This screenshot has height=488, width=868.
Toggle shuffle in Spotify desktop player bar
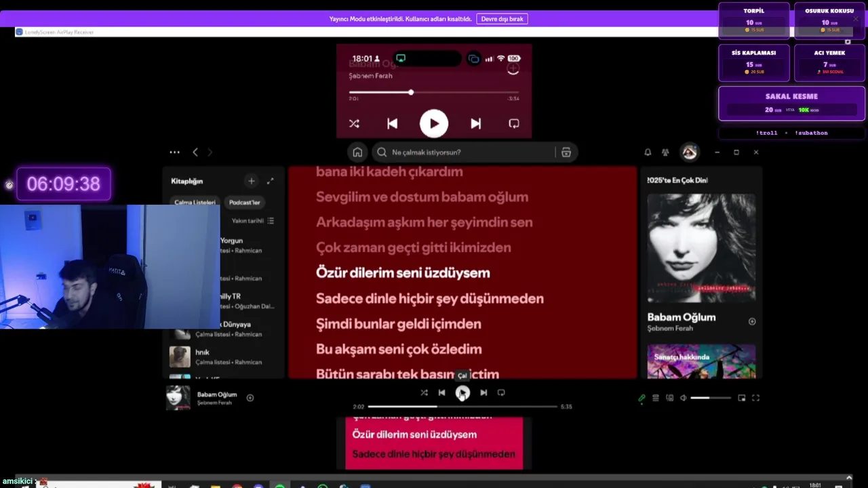424,392
